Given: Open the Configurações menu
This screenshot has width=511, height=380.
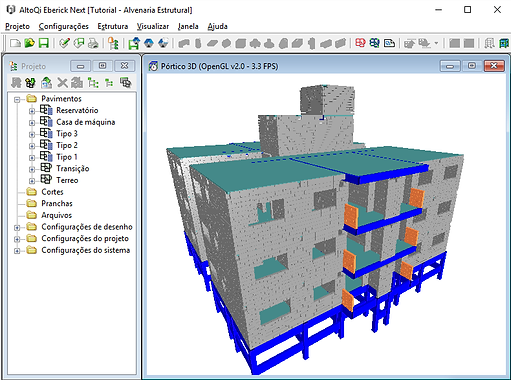Looking at the screenshot, I should pos(63,26).
